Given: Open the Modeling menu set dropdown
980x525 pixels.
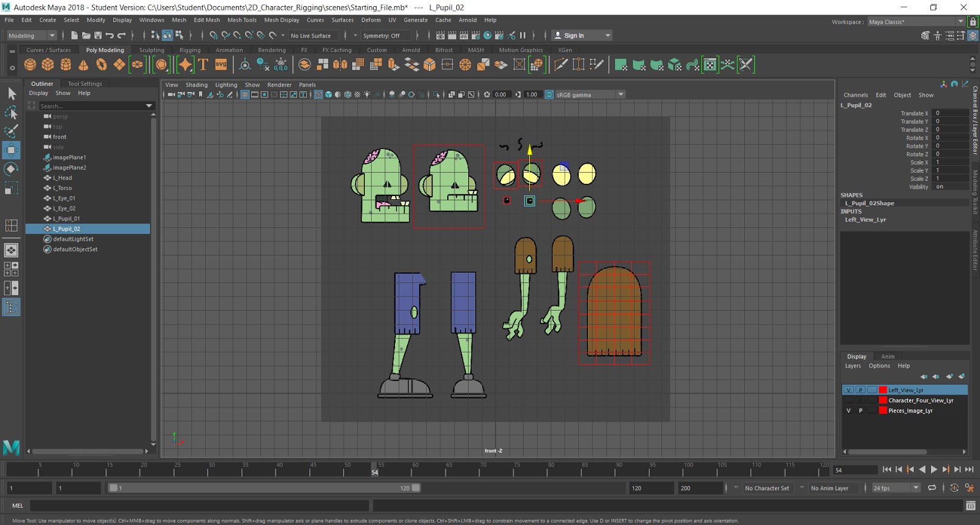Looking at the screenshot, I should pos(31,36).
